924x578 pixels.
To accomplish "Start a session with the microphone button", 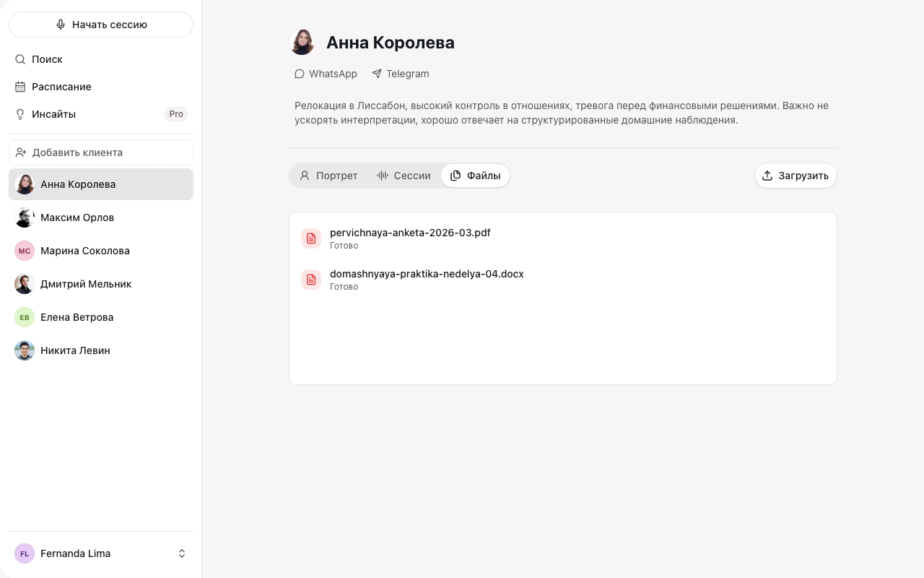I will pyautogui.click(x=101, y=25).
